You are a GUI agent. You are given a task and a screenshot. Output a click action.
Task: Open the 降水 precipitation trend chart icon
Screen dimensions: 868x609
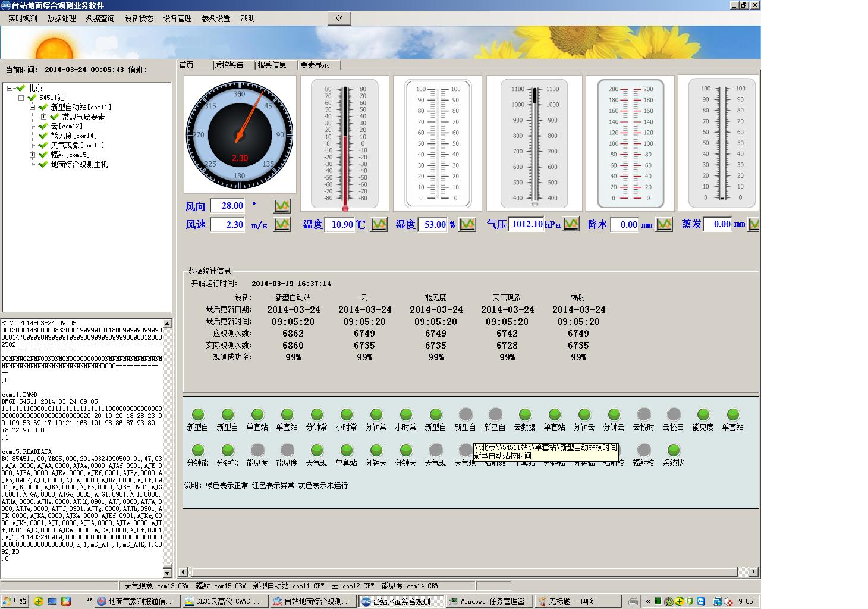[664, 225]
